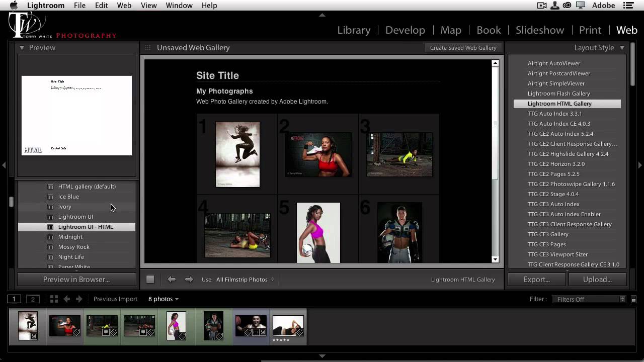Image resolution: width=644 pixels, height=362 pixels.
Task: Open second window view 2
Action: coord(33,299)
